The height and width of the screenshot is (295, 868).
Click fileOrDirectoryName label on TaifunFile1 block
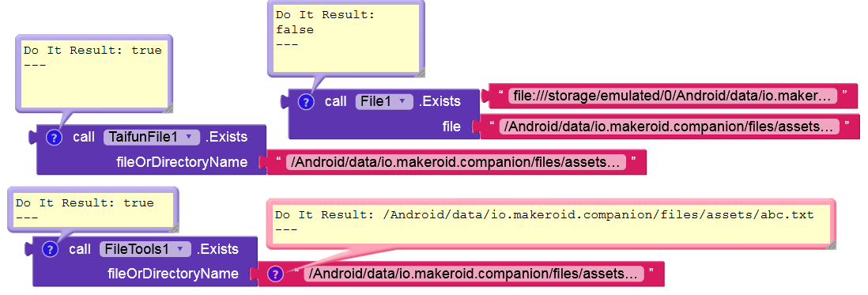(182, 162)
